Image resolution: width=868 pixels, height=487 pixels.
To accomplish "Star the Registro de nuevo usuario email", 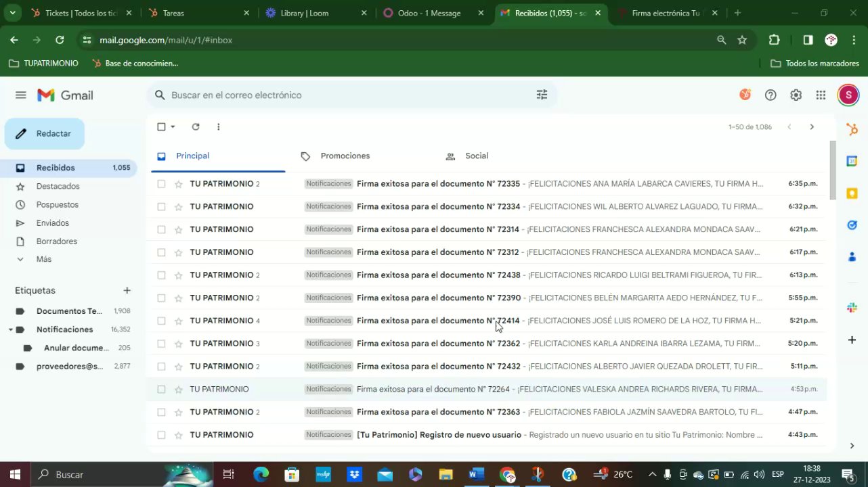I will (179, 435).
